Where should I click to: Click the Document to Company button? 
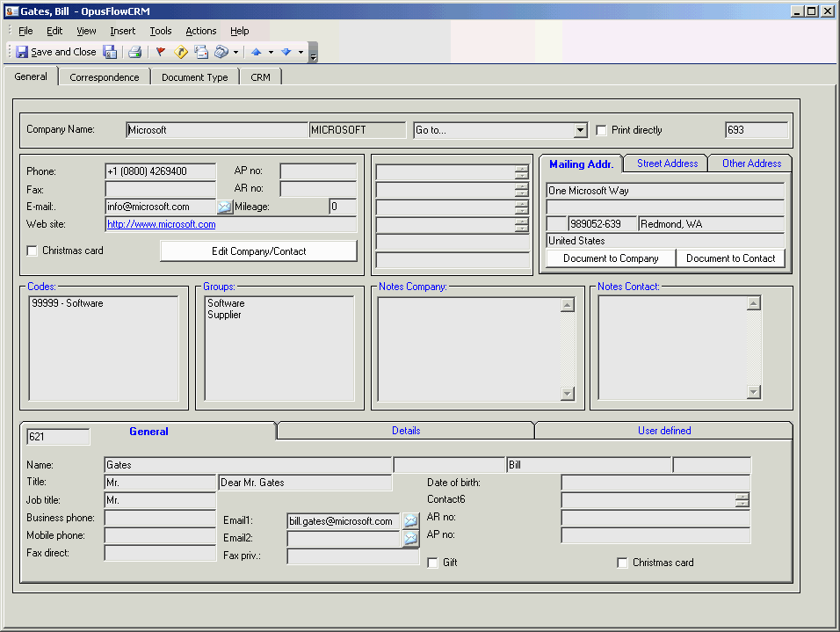[x=611, y=258]
